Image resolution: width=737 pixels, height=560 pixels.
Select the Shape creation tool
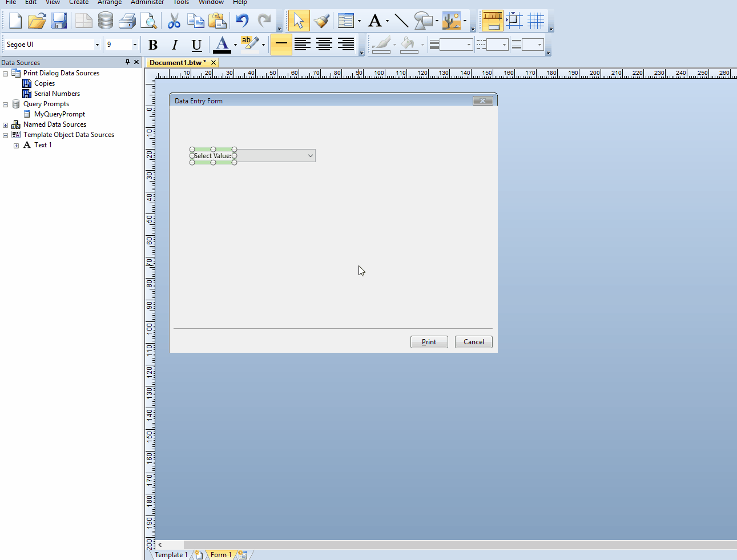tap(423, 21)
